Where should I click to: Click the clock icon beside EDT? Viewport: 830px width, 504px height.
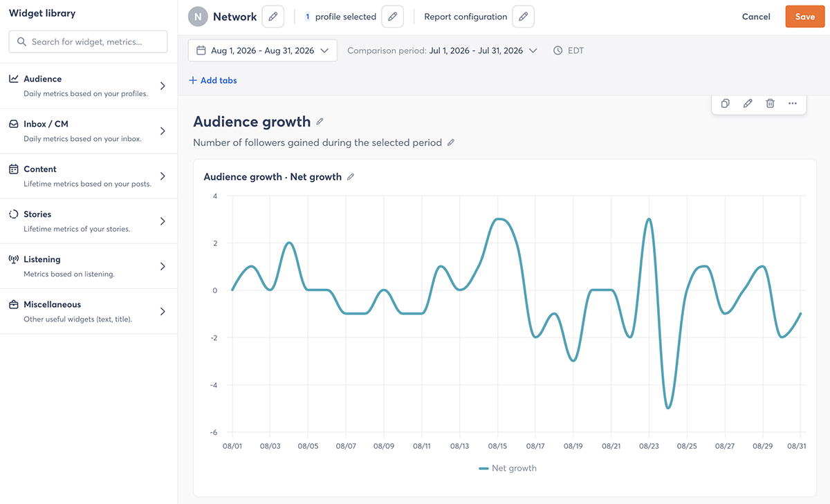558,50
